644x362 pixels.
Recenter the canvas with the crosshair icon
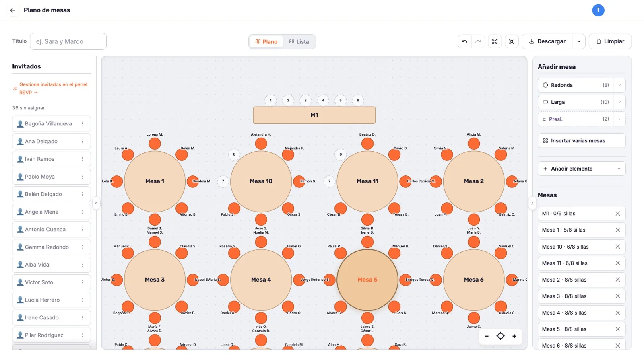(x=500, y=336)
